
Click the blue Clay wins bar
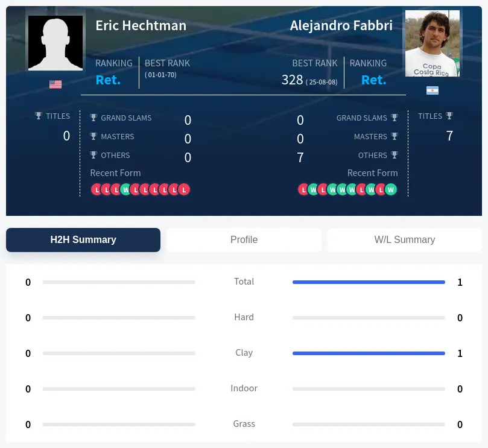(x=369, y=353)
